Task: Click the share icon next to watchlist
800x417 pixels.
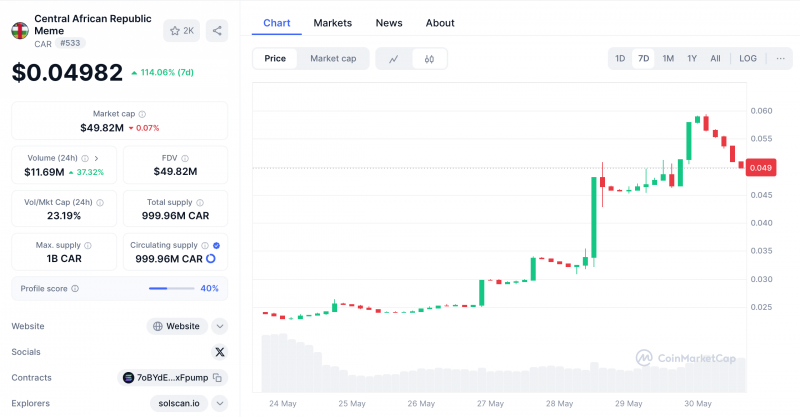Action: coord(217,31)
